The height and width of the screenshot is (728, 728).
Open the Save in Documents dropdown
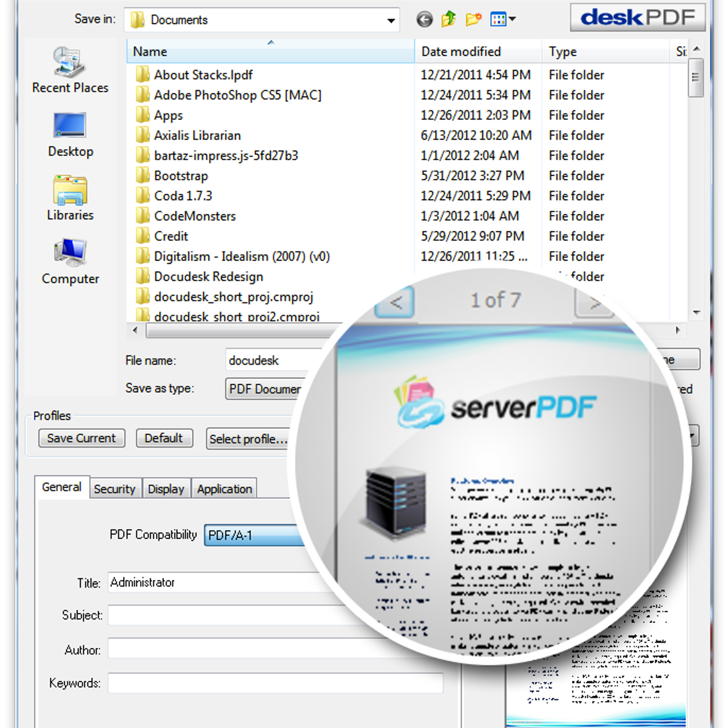(x=262, y=20)
